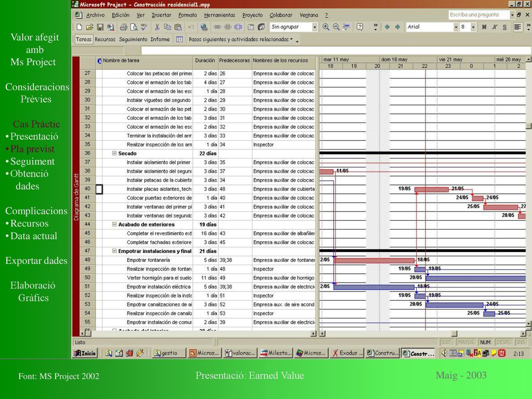Insert a hyperlink with globe icon
This screenshot has width=532, height=399.
[204, 27]
